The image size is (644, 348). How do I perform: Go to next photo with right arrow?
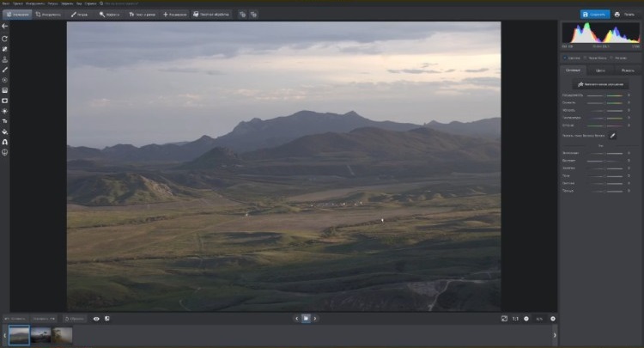(x=315, y=319)
